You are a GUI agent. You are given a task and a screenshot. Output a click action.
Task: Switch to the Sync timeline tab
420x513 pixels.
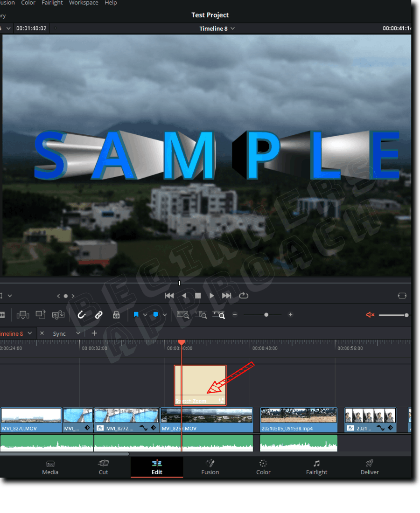click(x=60, y=333)
